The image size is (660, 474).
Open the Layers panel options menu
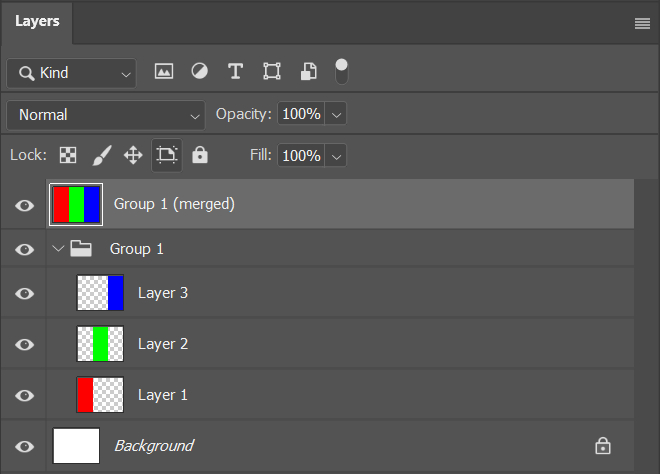[642, 24]
